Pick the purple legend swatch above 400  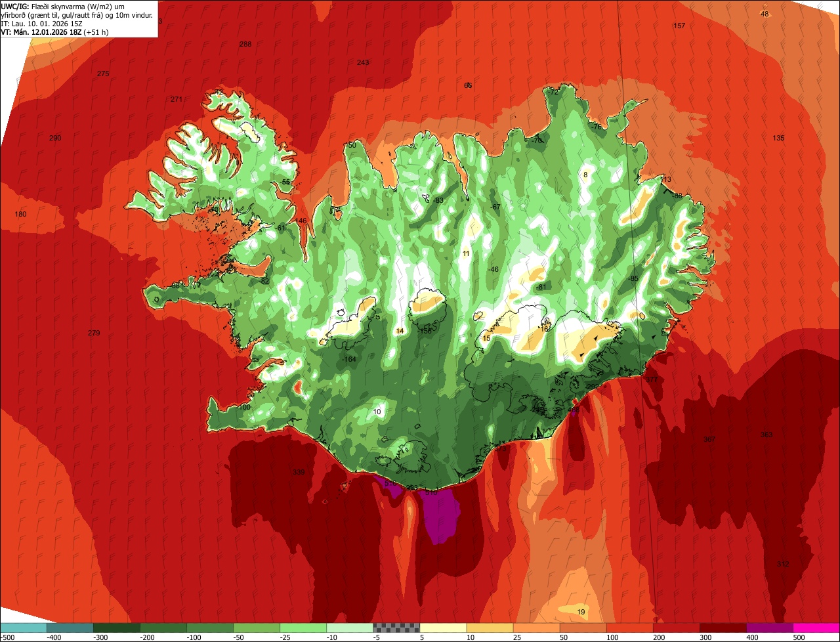point(769,628)
